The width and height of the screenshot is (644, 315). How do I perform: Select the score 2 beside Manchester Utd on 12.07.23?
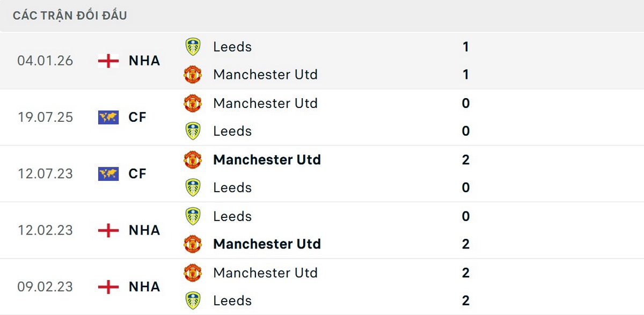pyautogui.click(x=466, y=159)
